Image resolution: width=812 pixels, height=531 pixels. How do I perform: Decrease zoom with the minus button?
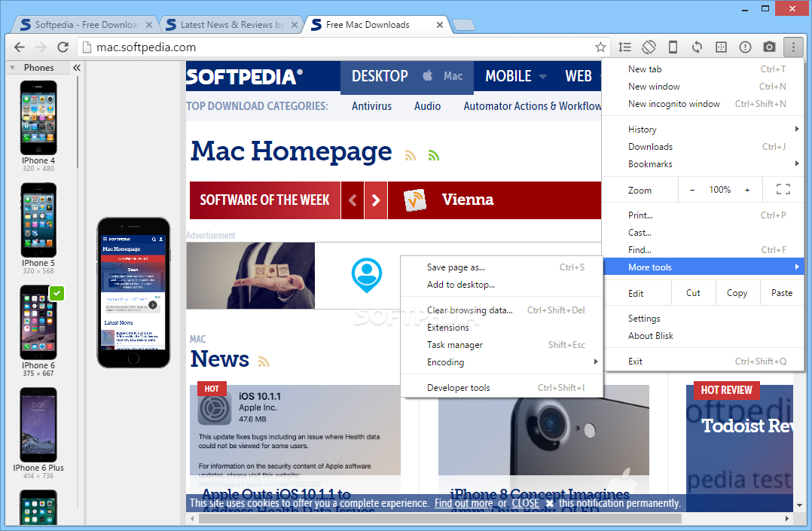pos(691,190)
